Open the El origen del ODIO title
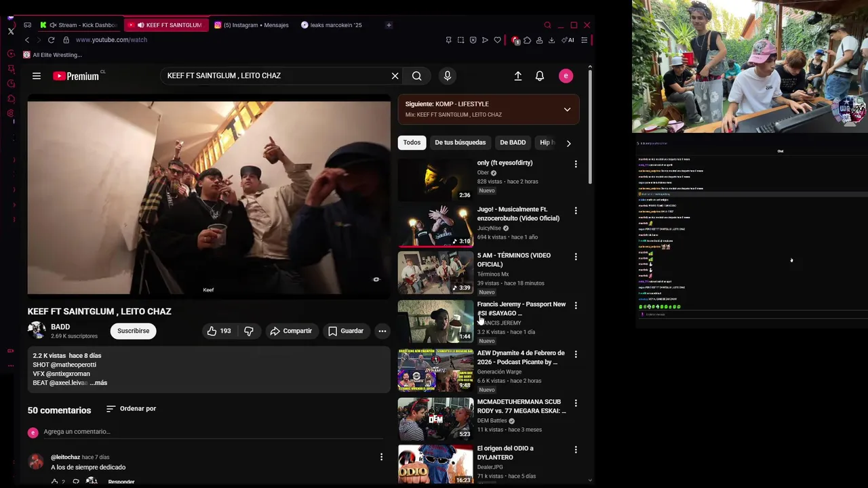Image resolution: width=868 pixels, height=488 pixels. (x=505, y=452)
